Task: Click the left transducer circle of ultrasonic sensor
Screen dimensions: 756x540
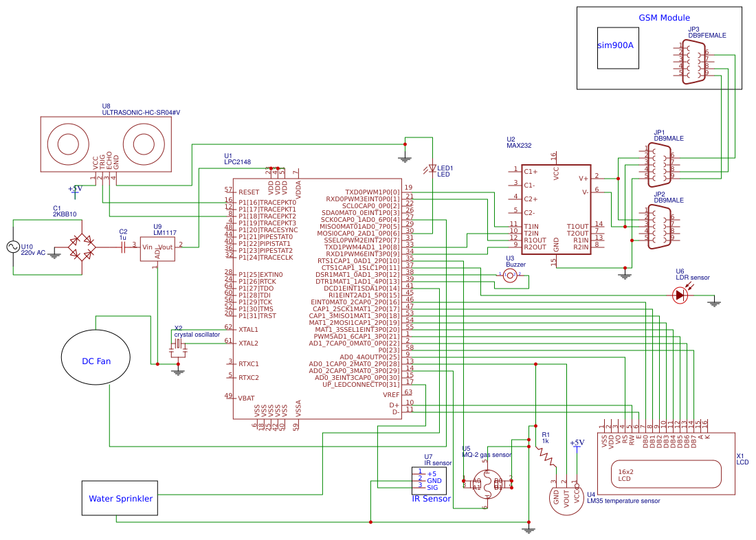Action: click(68, 144)
